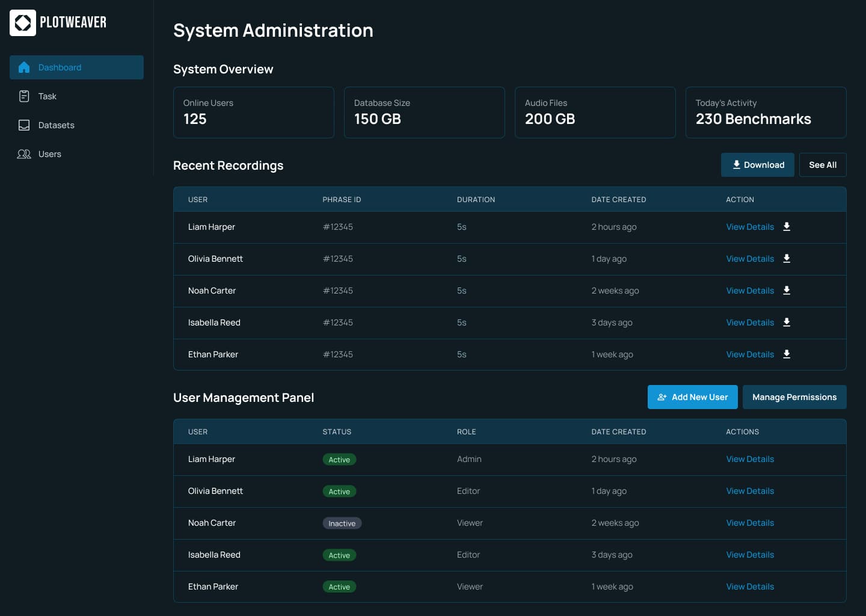
Task: Click the ROLE column header
Action: coord(466,432)
